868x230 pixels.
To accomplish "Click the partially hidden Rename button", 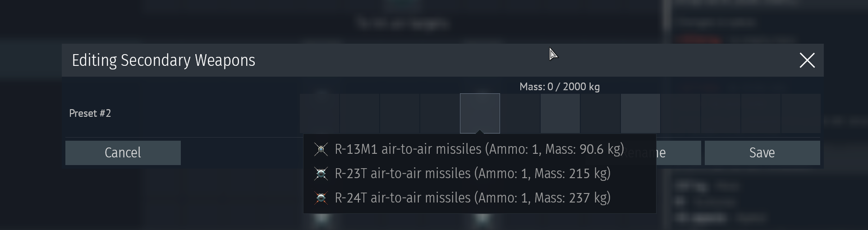I will [678, 153].
